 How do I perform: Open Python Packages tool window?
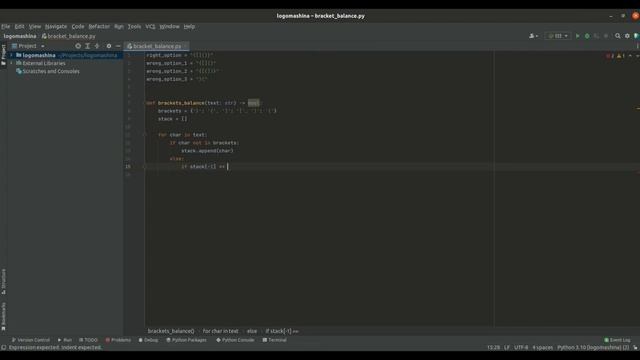click(187, 340)
